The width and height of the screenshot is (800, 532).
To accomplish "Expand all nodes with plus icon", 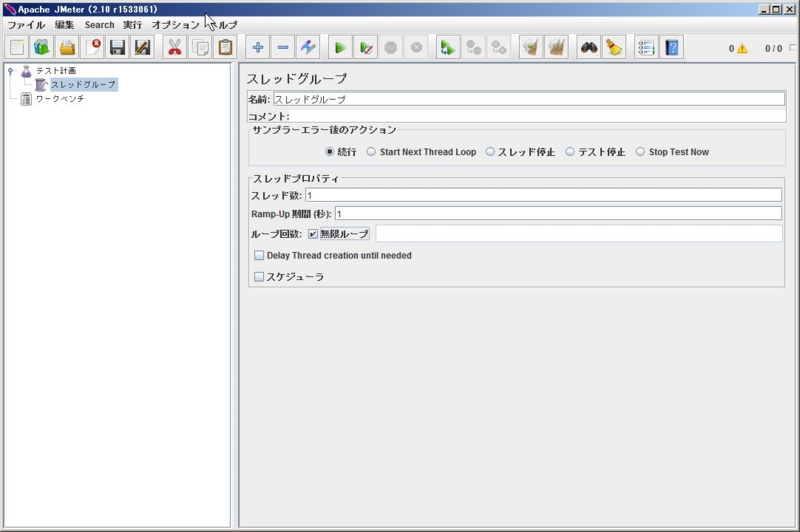I will tap(258, 47).
